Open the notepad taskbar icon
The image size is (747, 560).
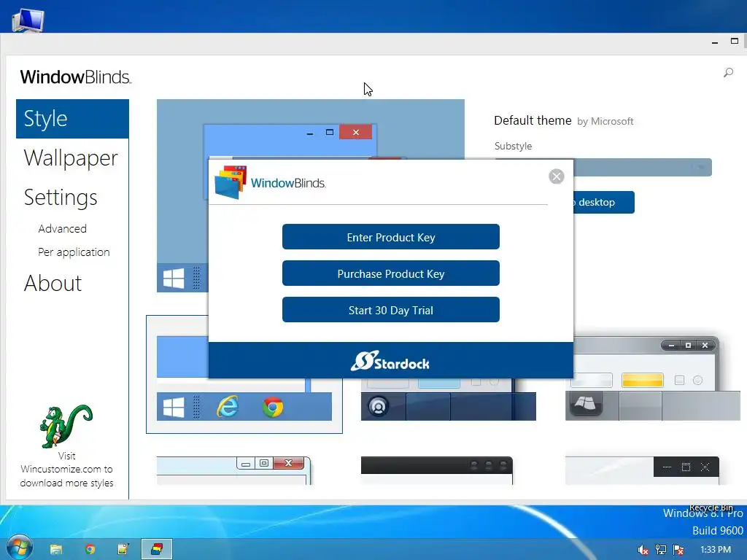pos(123,549)
